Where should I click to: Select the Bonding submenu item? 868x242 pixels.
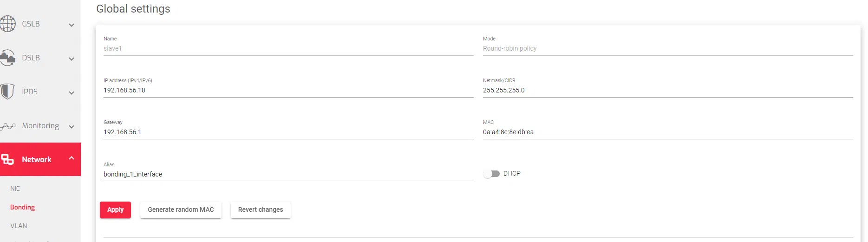click(x=23, y=207)
